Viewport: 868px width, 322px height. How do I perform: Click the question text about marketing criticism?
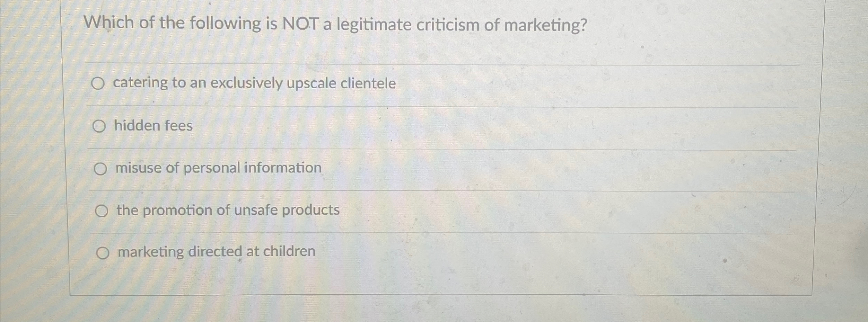[x=335, y=24]
